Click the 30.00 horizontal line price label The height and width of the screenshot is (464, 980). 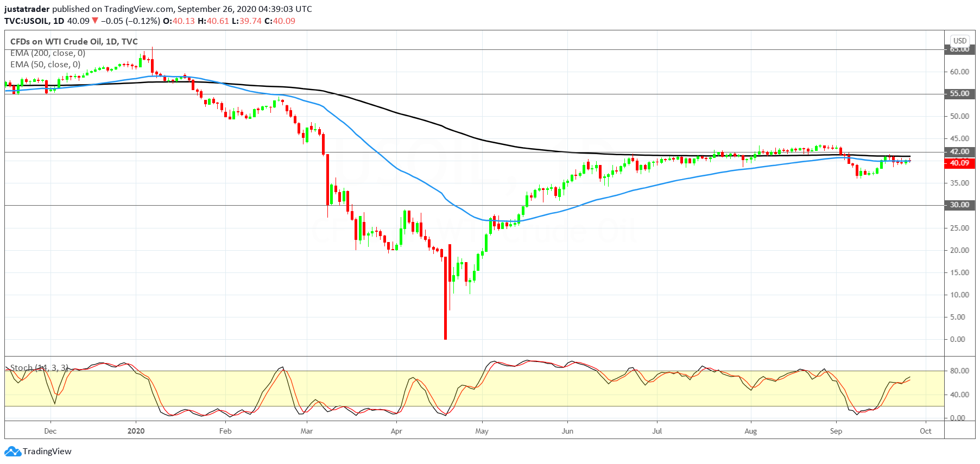pos(960,205)
